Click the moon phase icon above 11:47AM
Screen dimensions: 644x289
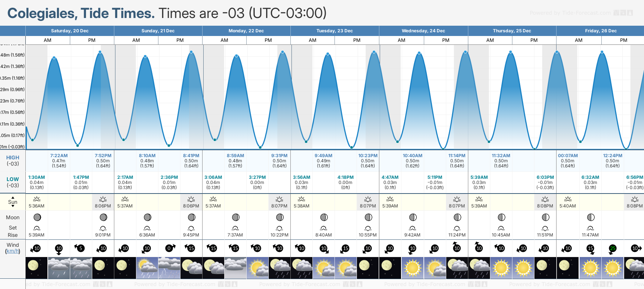pos(590,217)
